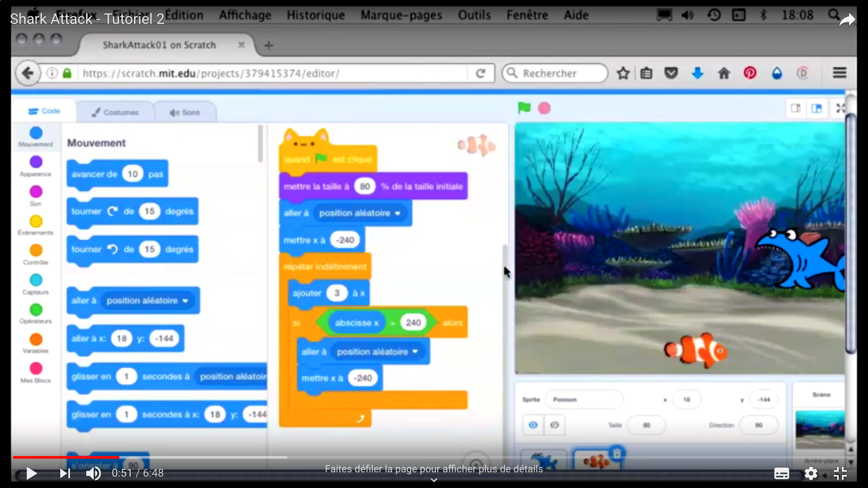Select the Mouvement block category
The width and height of the screenshot is (868, 488).
36,136
